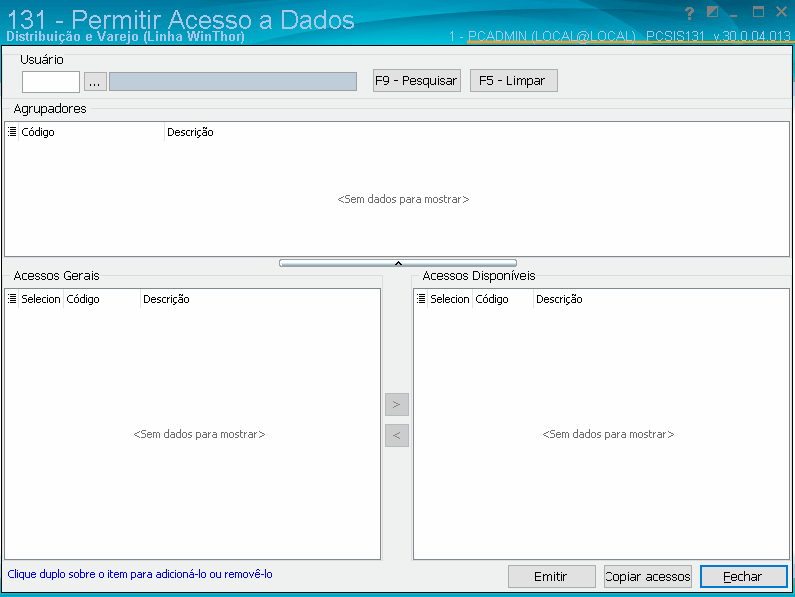
Task: Click the Usuário code input field
Action: (51, 82)
